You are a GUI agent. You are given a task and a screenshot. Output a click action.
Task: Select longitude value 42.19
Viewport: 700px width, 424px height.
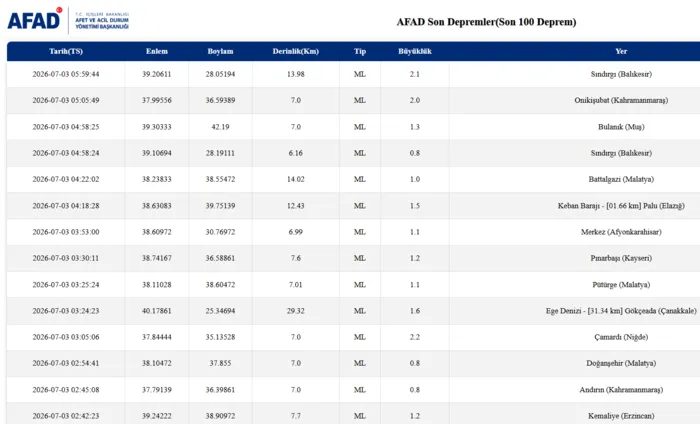[x=220, y=127]
